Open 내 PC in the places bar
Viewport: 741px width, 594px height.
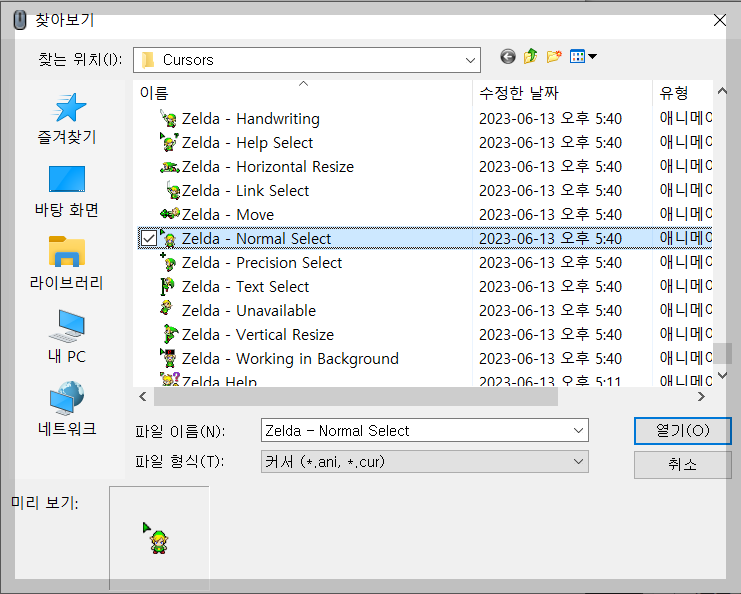tap(67, 336)
